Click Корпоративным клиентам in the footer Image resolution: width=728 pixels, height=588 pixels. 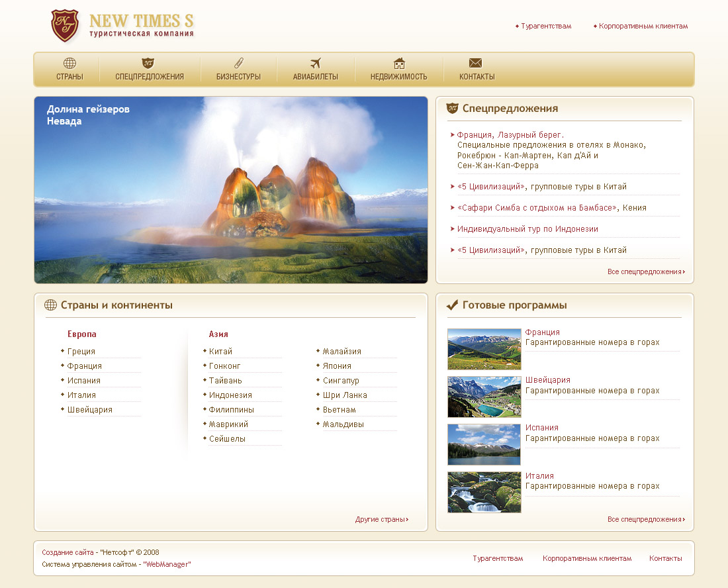(587, 558)
